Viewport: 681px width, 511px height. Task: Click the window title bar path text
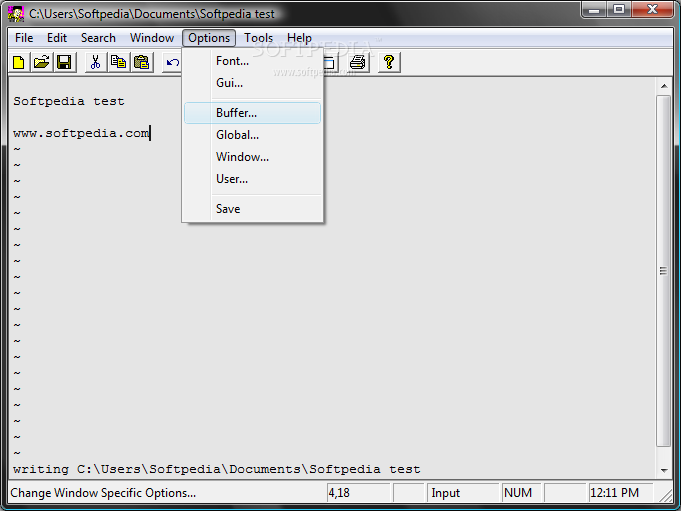[152, 14]
